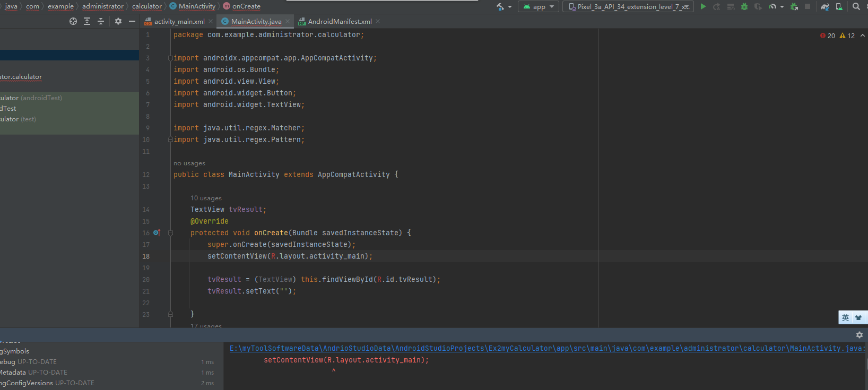Hide the project panel with minus icon

click(x=132, y=21)
